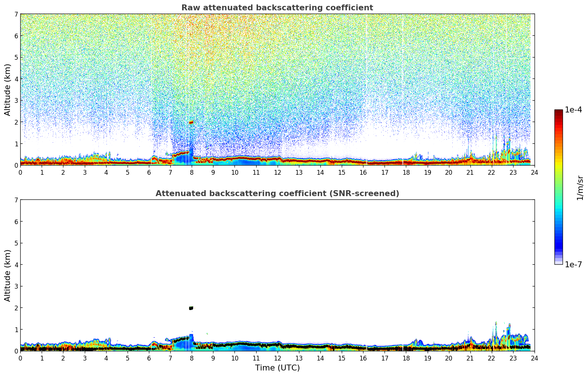Click time tick "11" under the SNR-screened plot
Screen dimensions: 588x376
pos(256,358)
